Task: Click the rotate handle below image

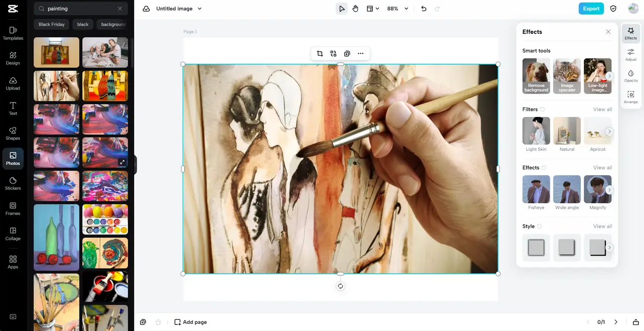Action: (340, 286)
